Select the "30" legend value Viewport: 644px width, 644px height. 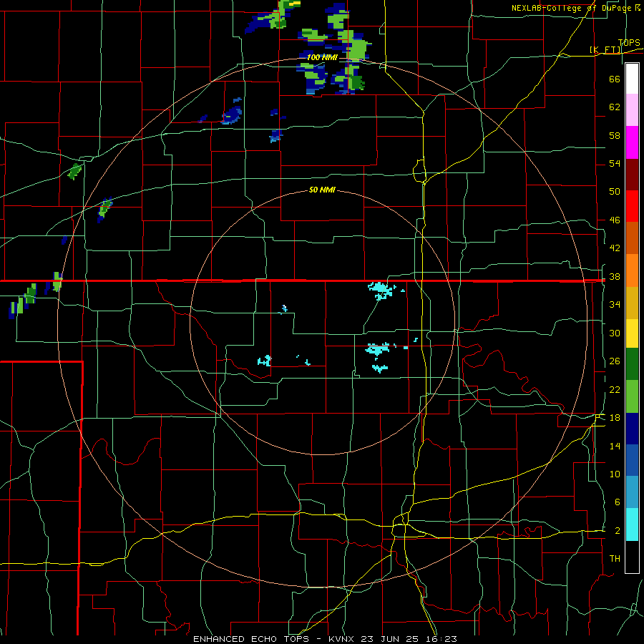[615, 333]
